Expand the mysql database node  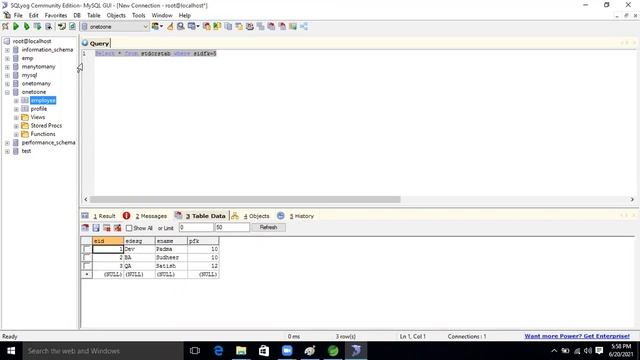tap(7, 75)
